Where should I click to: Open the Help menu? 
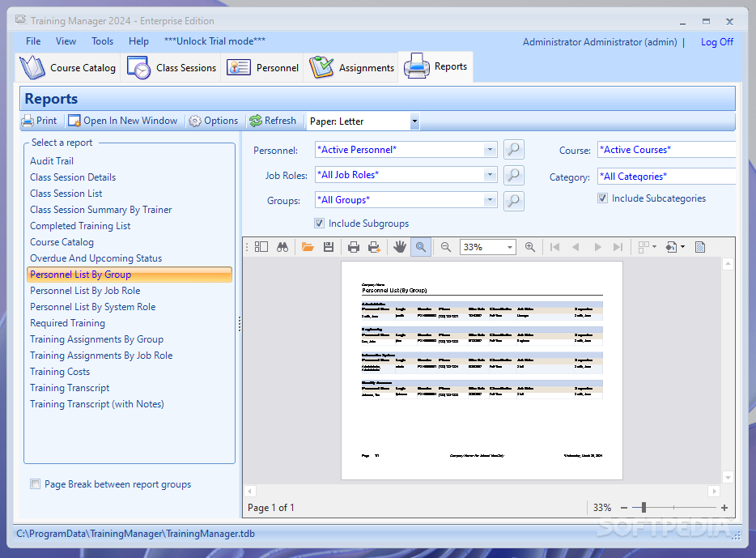139,41
